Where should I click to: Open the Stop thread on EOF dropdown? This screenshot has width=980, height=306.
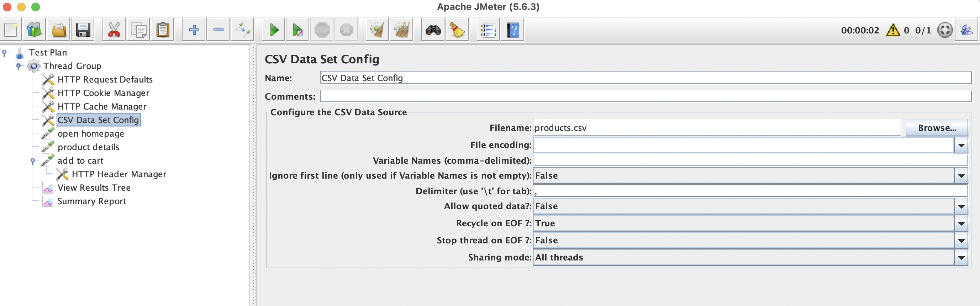click(x=961, y=241)
